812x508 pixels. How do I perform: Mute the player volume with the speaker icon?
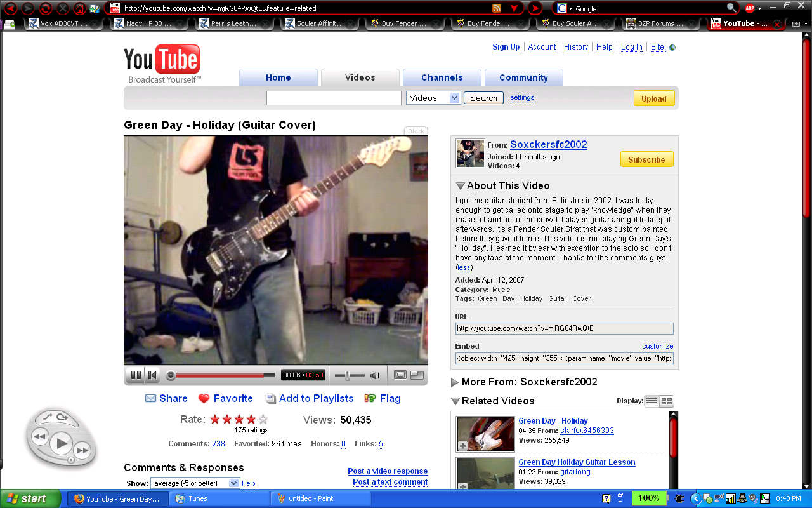pos(374,375)
